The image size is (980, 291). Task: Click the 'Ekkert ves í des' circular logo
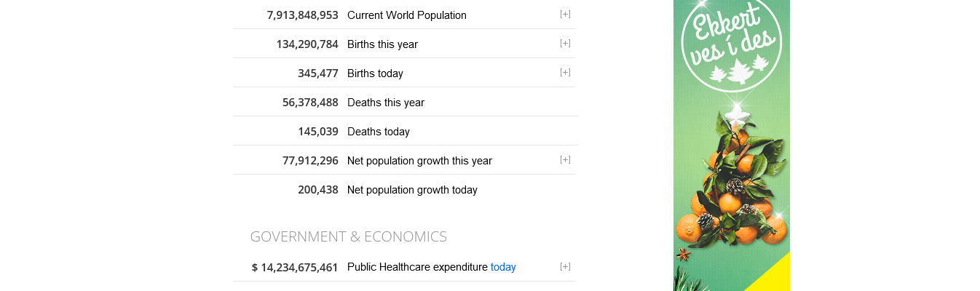coord(730,45)
